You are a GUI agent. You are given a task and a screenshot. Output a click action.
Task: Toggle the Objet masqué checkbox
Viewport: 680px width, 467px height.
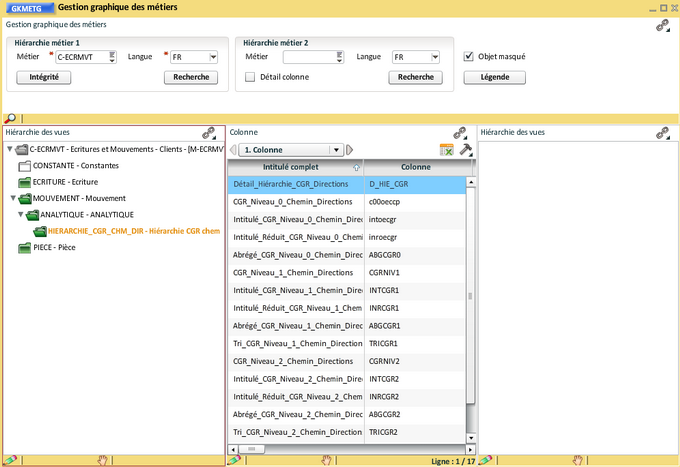(x=469, y=57)
